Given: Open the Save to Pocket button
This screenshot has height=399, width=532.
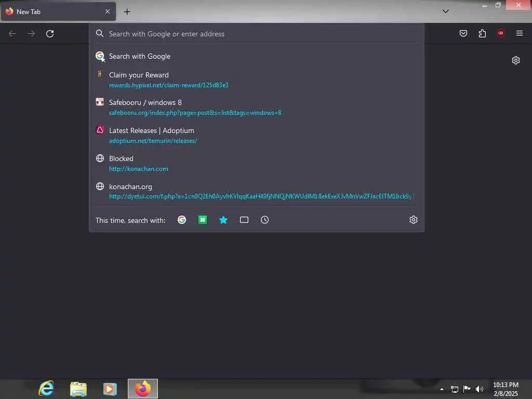Looking at the screenshot, I should [x=463, y=33].
